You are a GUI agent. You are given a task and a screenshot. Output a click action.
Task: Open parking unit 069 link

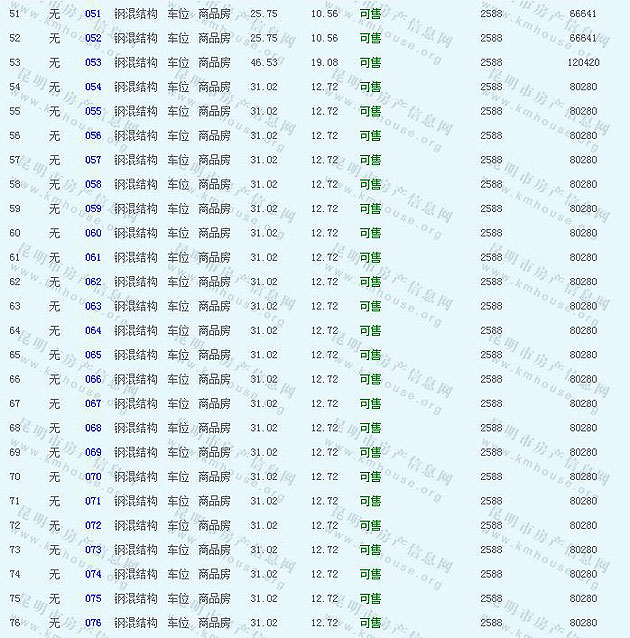[x=93, y=452]
